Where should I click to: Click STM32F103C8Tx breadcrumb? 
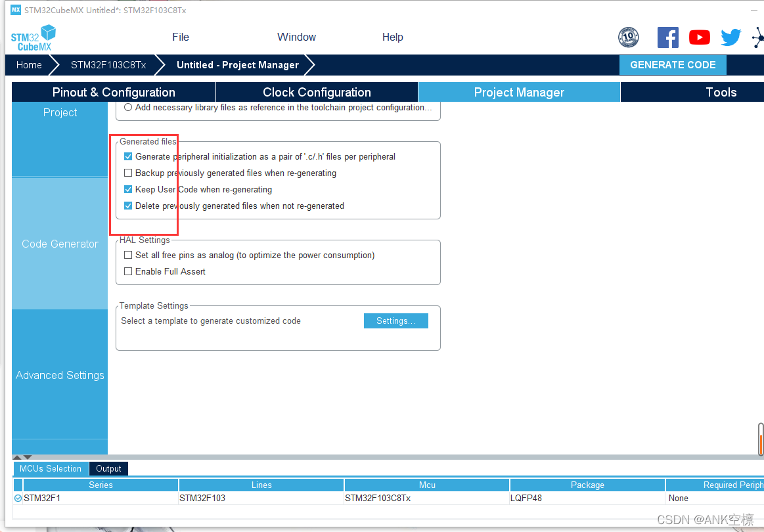108,65
